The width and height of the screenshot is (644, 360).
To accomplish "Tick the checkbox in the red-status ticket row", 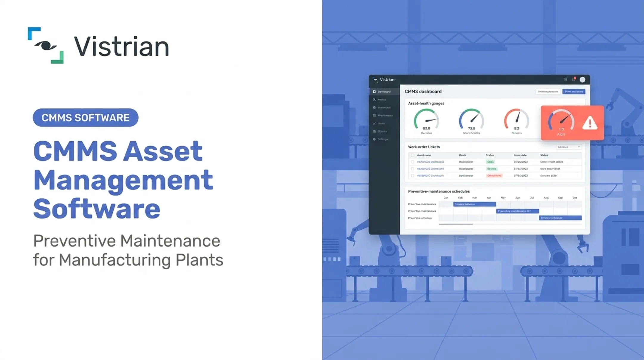I will coord(412,176).
